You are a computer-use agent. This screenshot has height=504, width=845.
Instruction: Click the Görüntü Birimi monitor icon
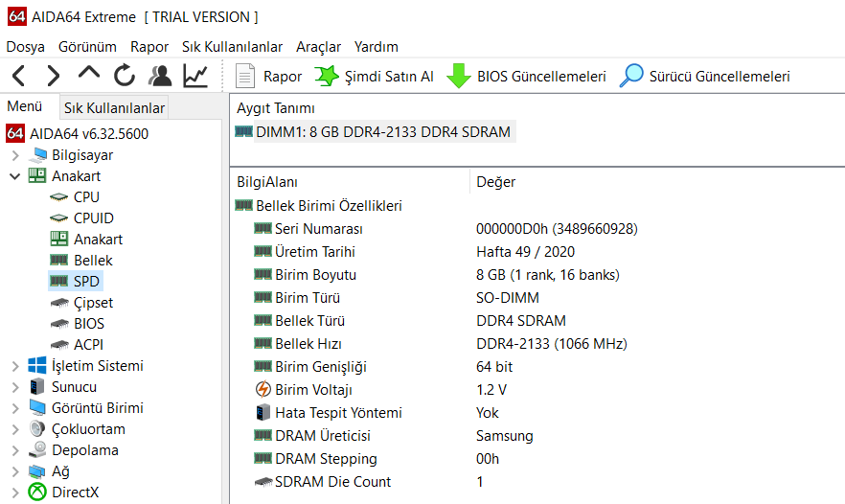(x=37, y=407)
